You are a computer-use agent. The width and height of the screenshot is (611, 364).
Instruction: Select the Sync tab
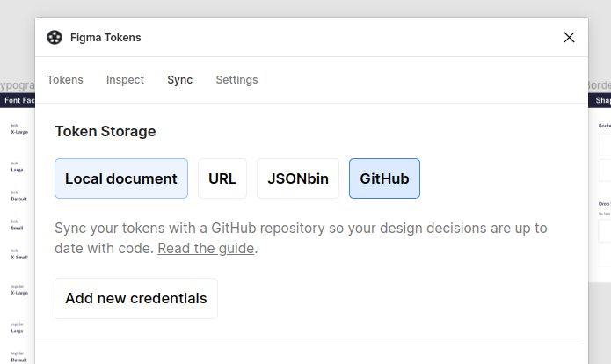[x=179, y=80]
